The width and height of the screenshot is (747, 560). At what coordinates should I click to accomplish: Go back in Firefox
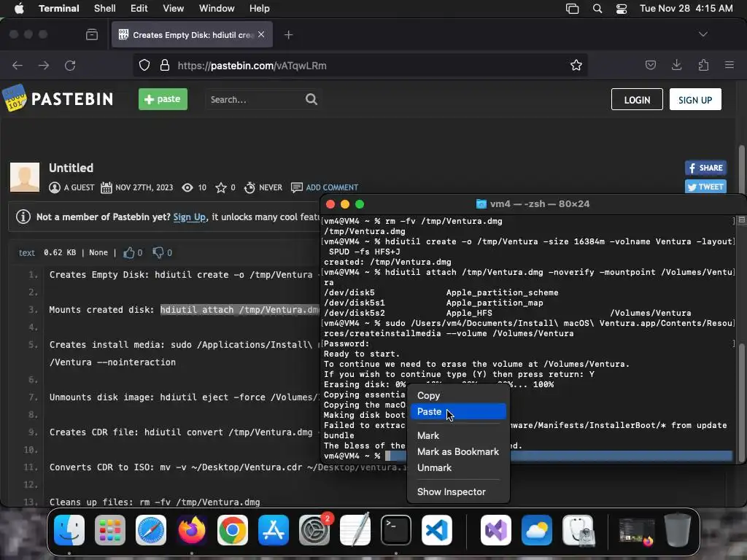tap(18, 65)
